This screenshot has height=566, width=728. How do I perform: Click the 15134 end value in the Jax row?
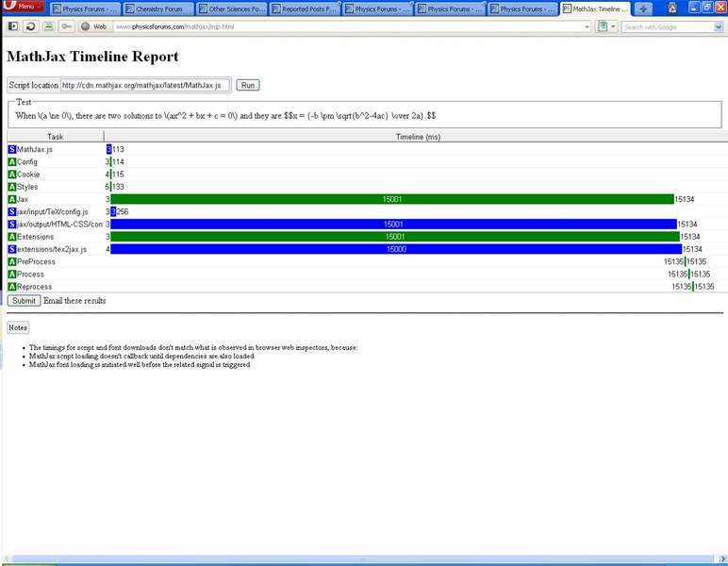point(685,199)
